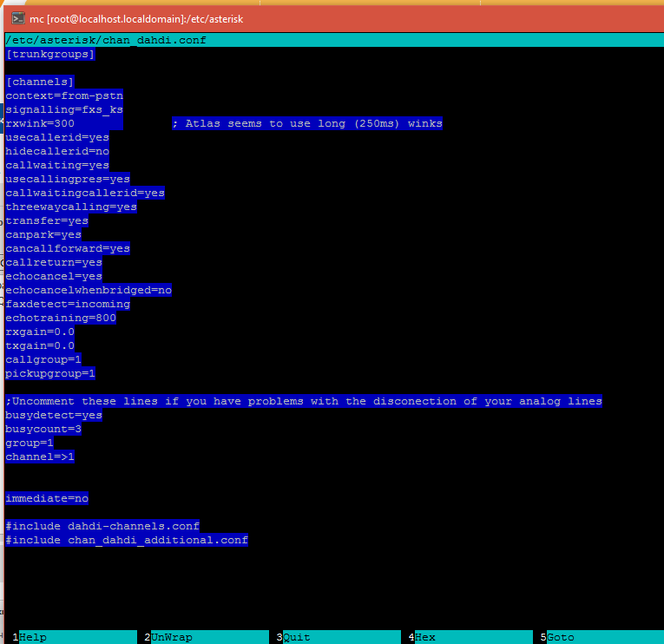Image resolution: width=664 pixels, height=644 pixels.
Task: Click the echocancel=yes line
Action: point(54,277)
